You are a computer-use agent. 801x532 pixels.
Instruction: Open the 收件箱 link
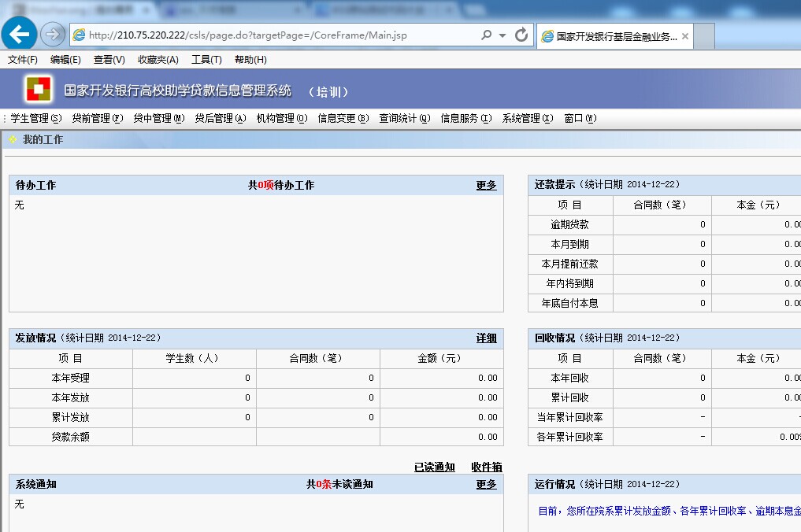(486, 467)
